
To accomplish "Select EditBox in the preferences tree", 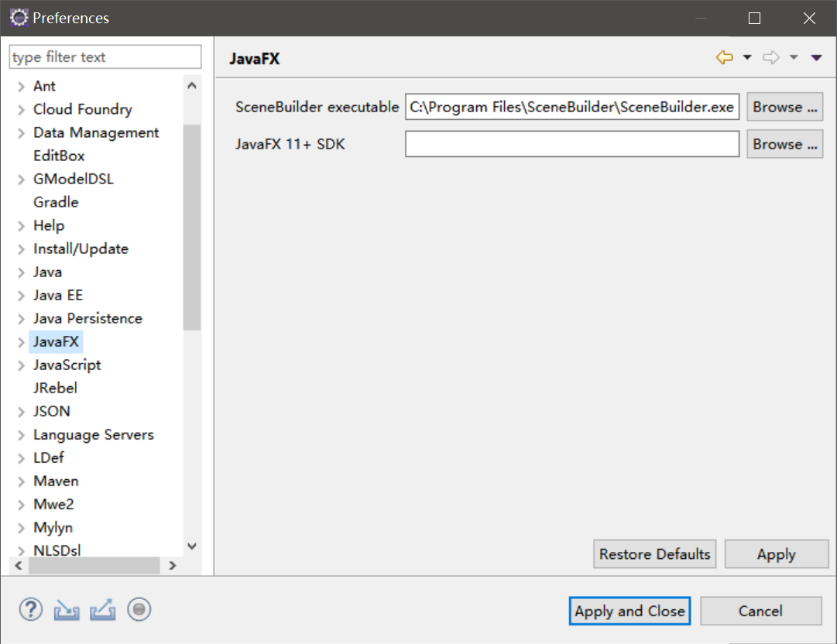I will 59,156.
